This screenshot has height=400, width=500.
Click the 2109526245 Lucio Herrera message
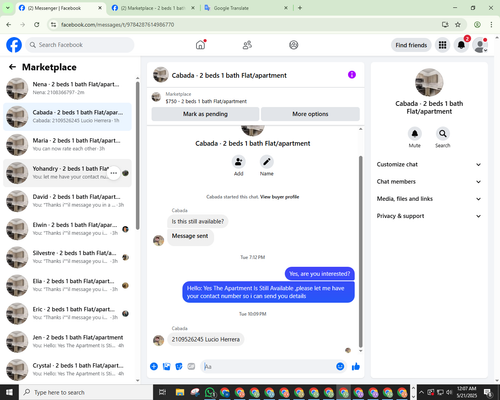[206, 339]
